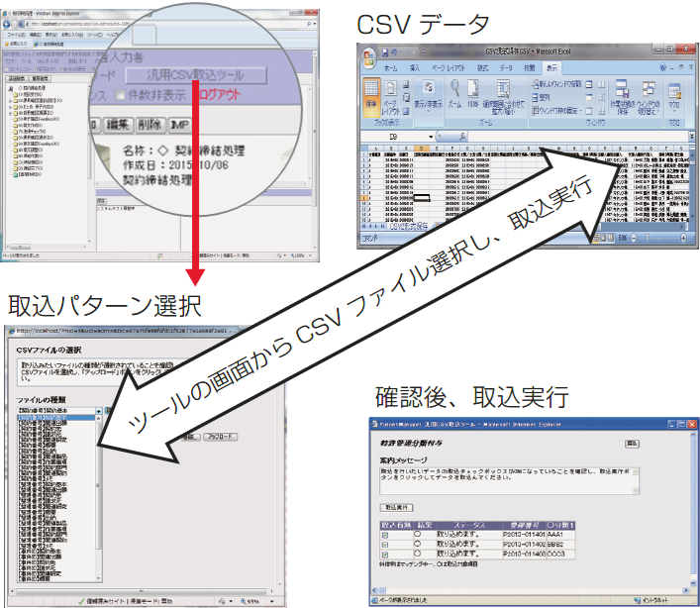Image resolution: width=700 pixels, height=608 pixels.
Task: Click the search magnifier icon in IE address bar
Action: [309, 24]
